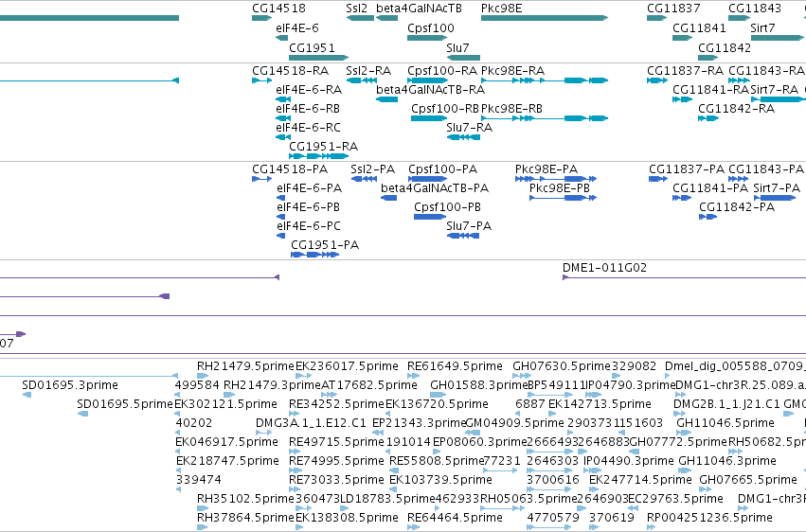Open transcript CG14518-RA
Screen dimensions: 806x532
coord(291,70)
